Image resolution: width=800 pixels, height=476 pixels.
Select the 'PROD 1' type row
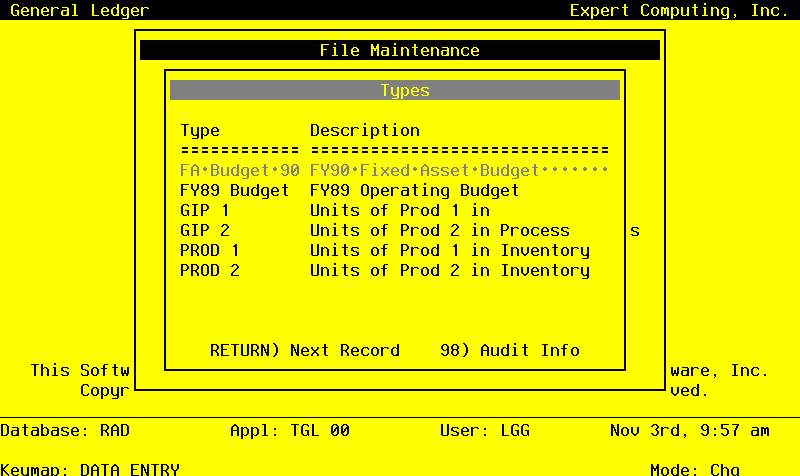(210, 250)
